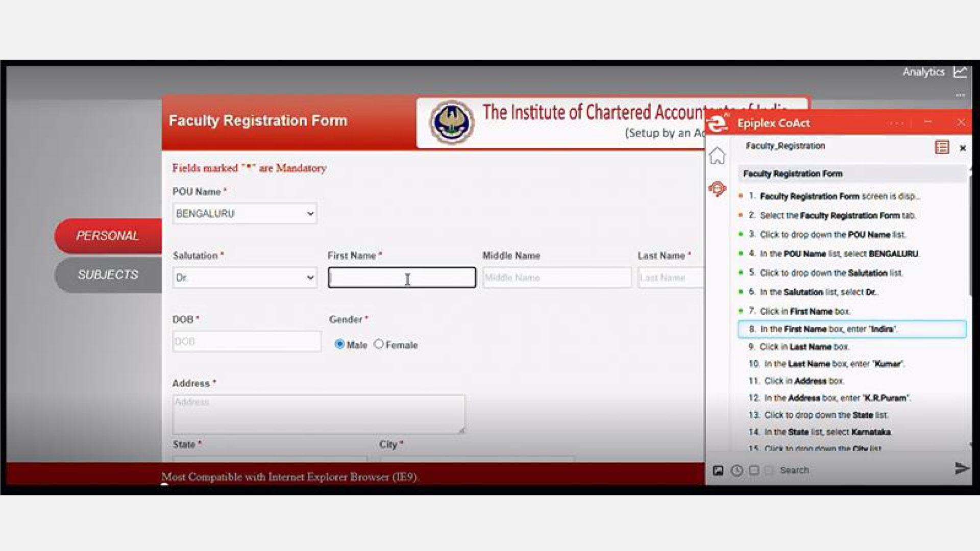Switch to the SUBJECTS tab

click(x=108, y=274)
